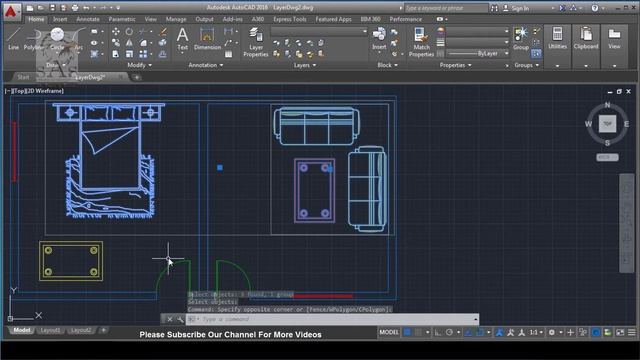Toggle MODEL space button in status bar
The width and height of the screenshot is (640, 360).
coord(389,333)
